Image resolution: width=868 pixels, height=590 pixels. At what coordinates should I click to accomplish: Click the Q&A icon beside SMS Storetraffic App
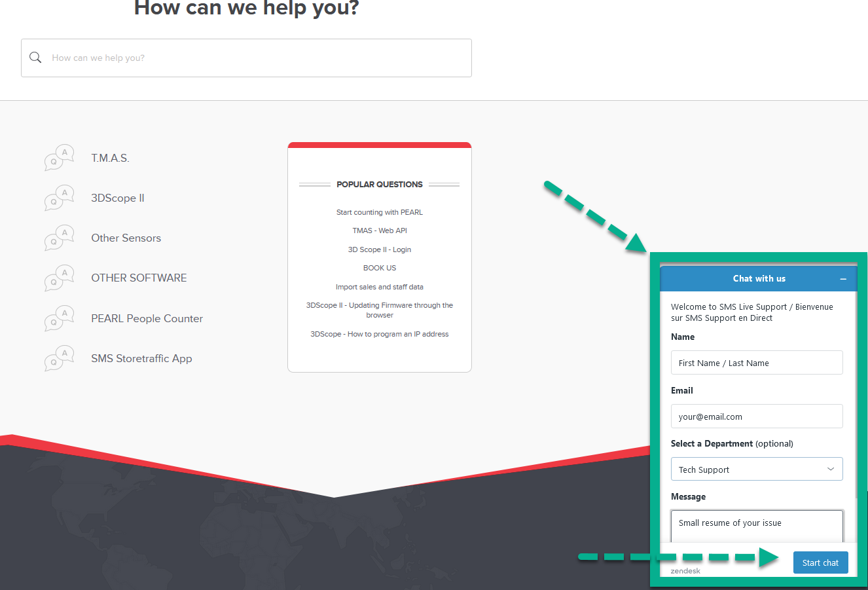coord(59,358)
